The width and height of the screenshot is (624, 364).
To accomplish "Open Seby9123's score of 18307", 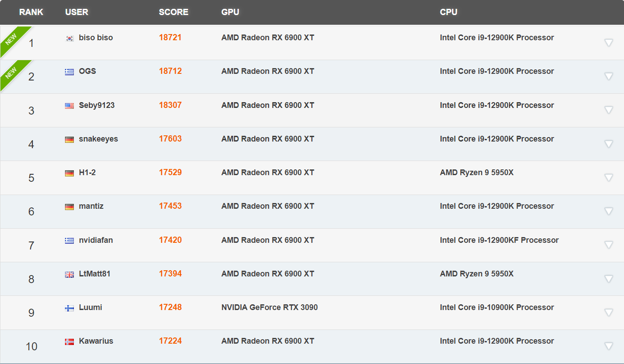I will (x=170, y=105).
